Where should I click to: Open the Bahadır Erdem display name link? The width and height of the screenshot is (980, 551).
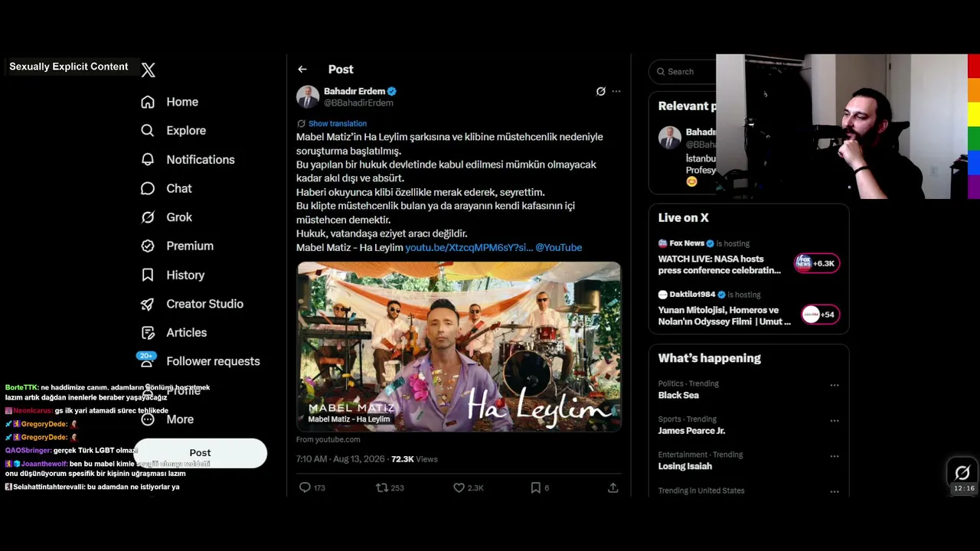tap(354, 91)
